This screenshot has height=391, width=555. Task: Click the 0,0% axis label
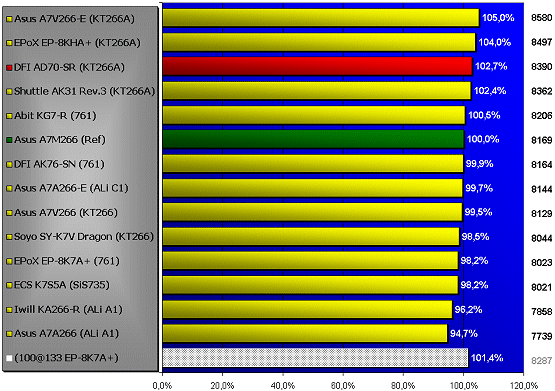point(162,386)
